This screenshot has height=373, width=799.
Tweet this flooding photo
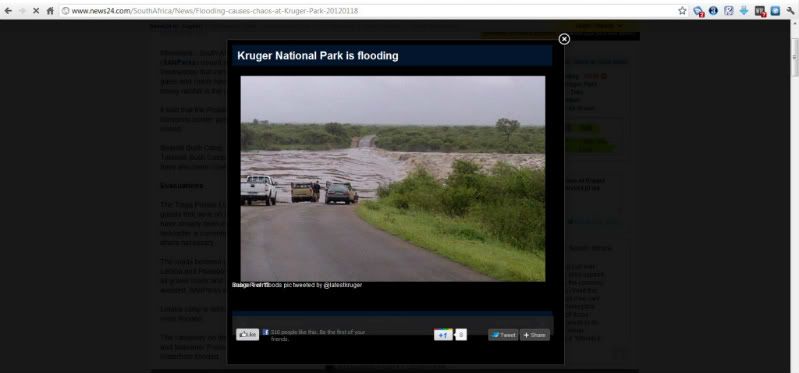(503, 335)
